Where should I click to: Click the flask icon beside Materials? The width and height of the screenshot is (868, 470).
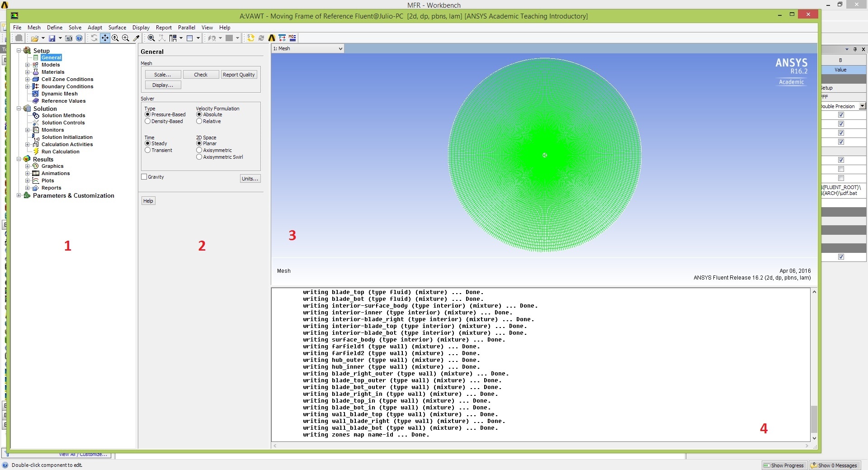(36, 72)
